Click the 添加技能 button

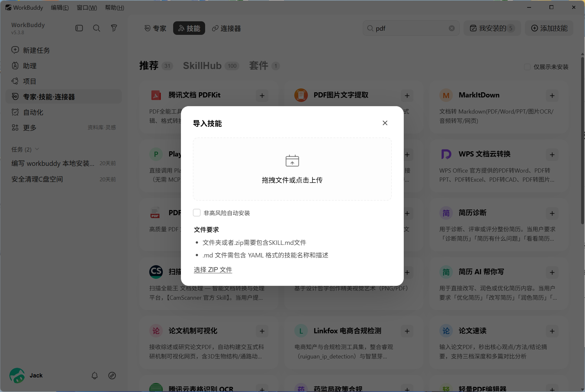coord(549,28)
